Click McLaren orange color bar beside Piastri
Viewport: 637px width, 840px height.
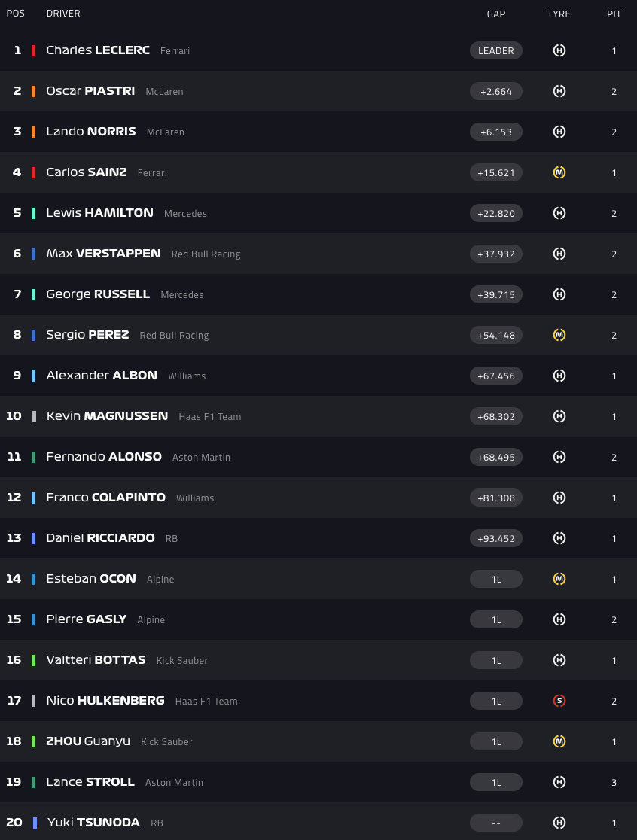pyautogui.click(x=33, y=91)
